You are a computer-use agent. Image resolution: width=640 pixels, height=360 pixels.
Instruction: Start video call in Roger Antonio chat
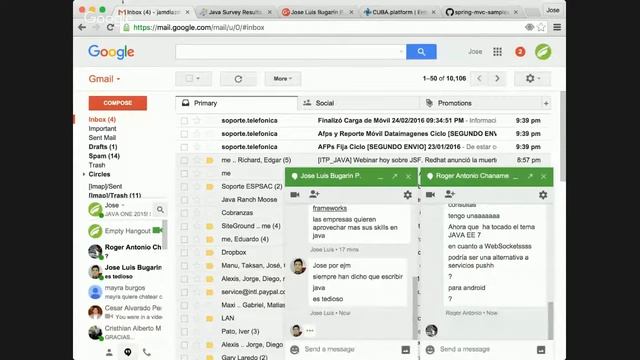[x=430, y=195]
